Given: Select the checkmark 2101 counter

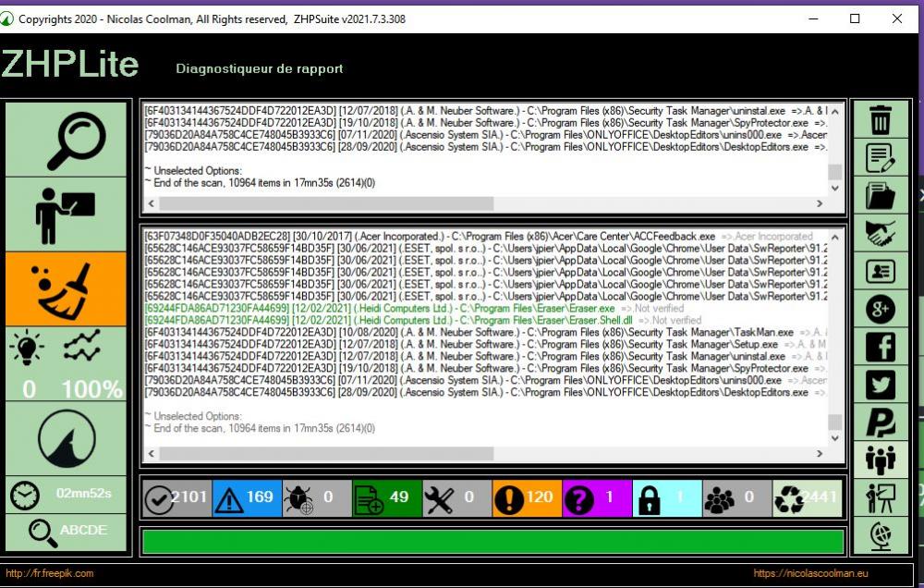Looking at the screenshot, I should (177, 498).
